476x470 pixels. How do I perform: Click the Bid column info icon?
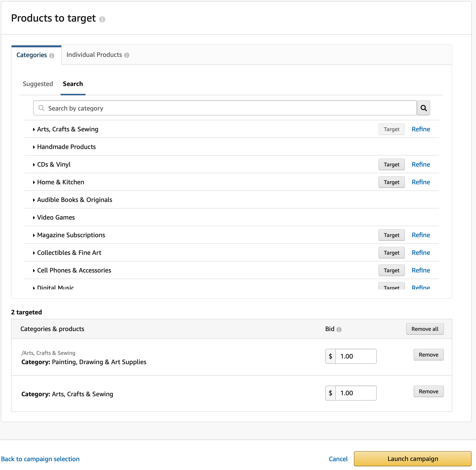pyautogui.click(x=339, y=329)
